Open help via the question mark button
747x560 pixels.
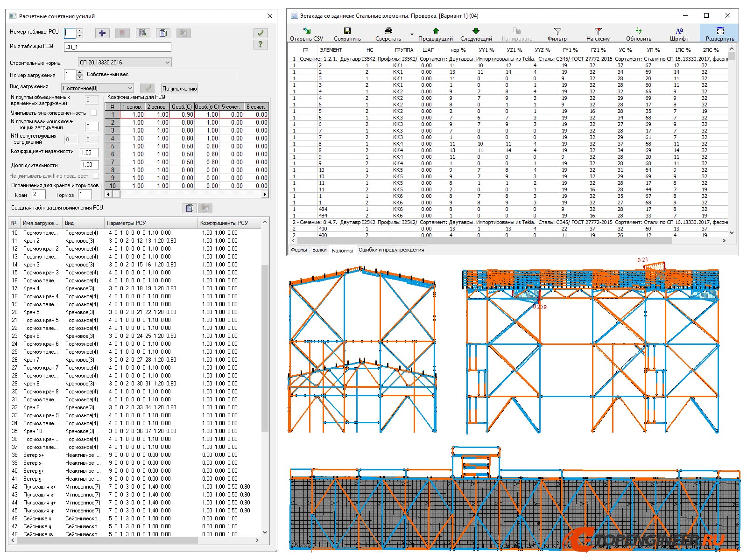tap(261, 45)
